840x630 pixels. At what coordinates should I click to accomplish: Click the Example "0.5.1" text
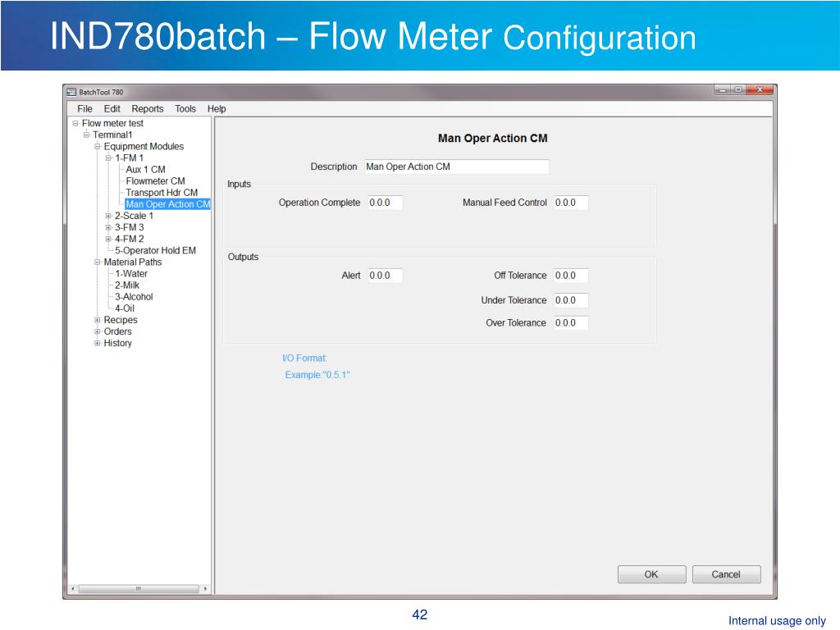(x=317, y=374)
